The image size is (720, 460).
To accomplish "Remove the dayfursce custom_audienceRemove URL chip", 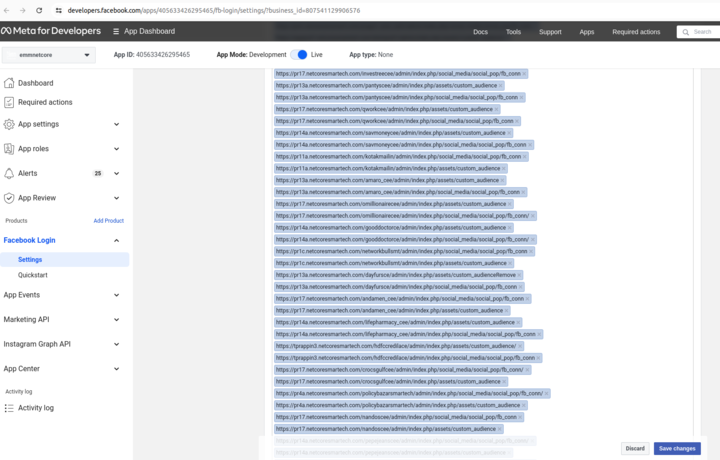I will point(519,275).
